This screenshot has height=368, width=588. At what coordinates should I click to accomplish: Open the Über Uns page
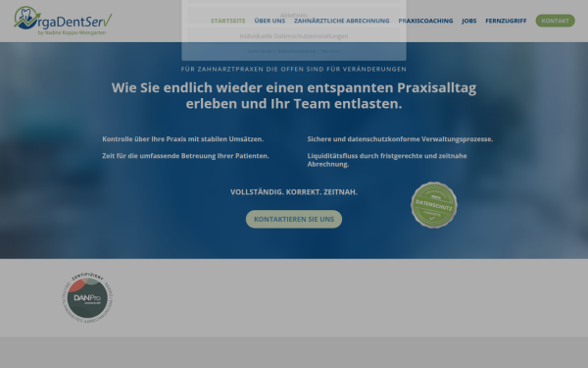point(269,21)
